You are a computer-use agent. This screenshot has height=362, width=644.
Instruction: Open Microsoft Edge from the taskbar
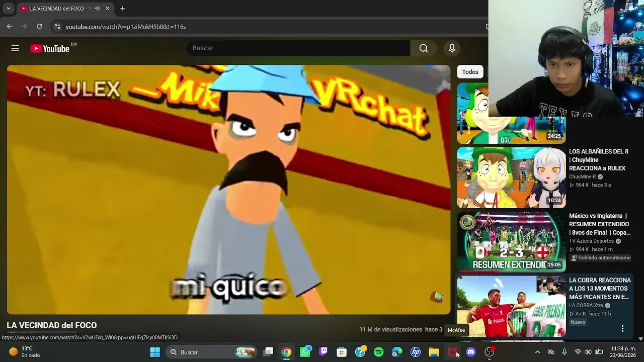click(397, 352)
